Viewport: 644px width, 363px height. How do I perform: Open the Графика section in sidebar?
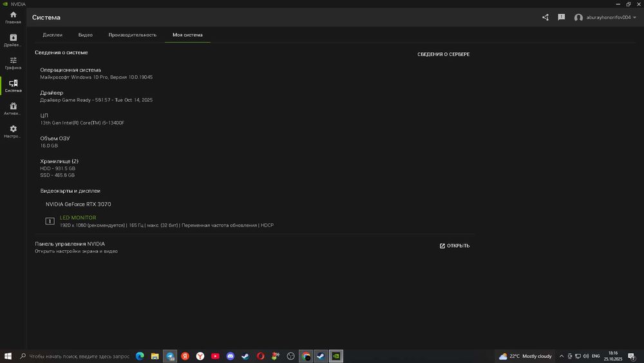(13, 63)
